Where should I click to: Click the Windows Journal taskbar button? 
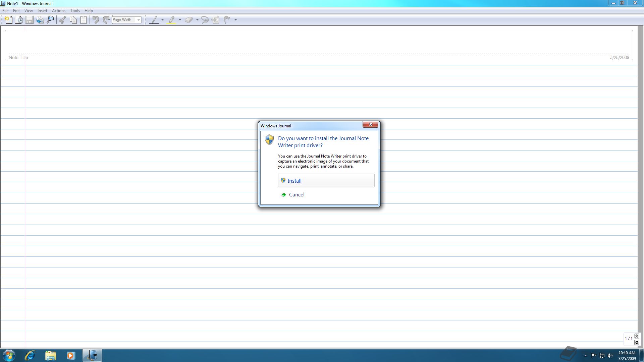(92, 355)
